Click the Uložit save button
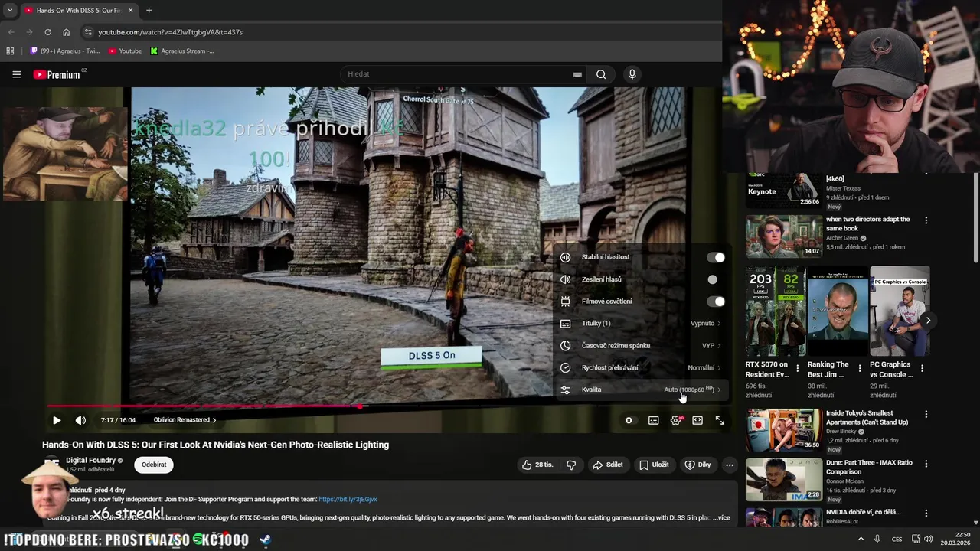980x551 pixels. (654, 465)
